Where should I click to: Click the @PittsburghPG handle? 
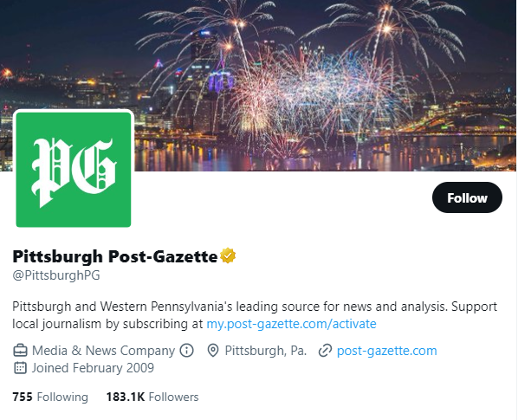click(56, 275)
